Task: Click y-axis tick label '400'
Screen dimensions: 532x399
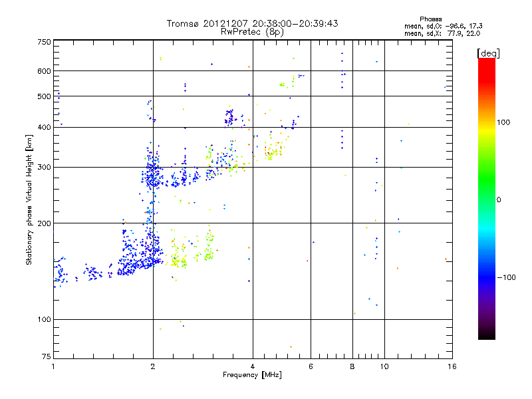Action: point(44,127)
